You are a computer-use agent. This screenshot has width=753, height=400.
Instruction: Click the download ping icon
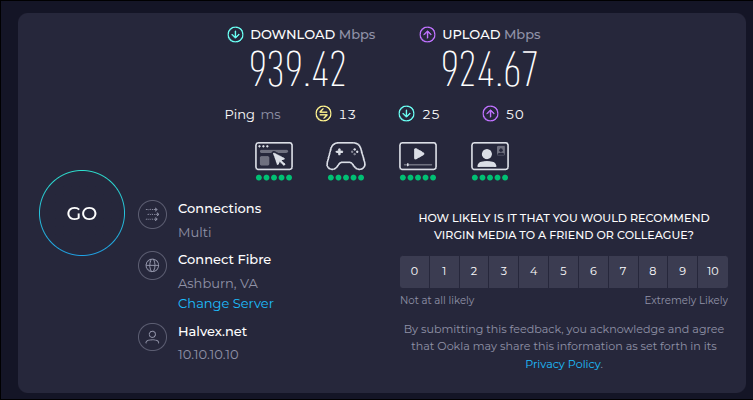(x=406, y=114)
